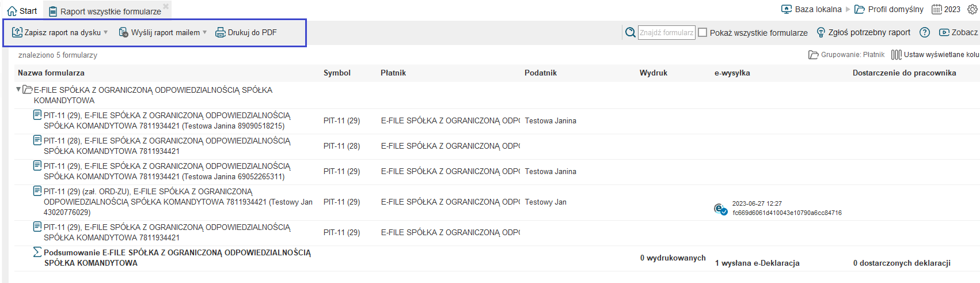Screen dimensions: 980x283
Task: Click Grupowanie: Płatnik option
Action: click(x=846, y=55)
